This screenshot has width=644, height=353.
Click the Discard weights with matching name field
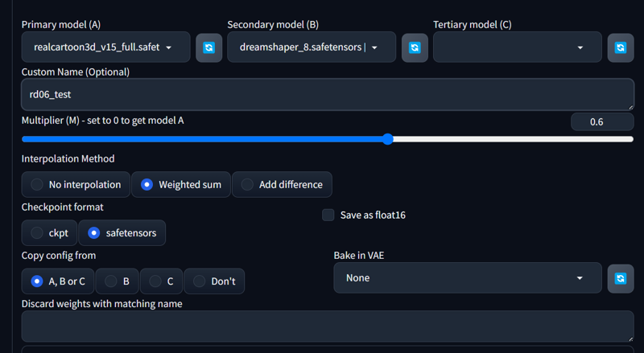click(x=328, y=326)
